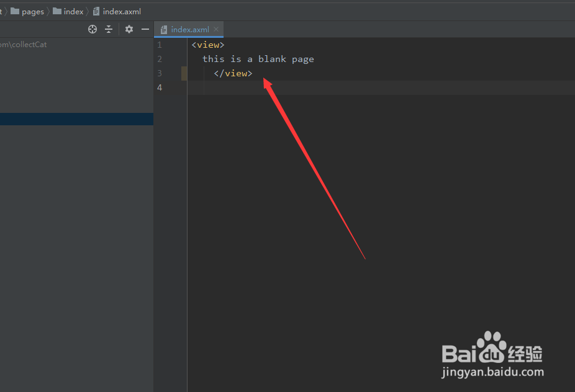Click line number 1 in the gutter
This screenshot has height=392, width=575.
pos(160,45)
